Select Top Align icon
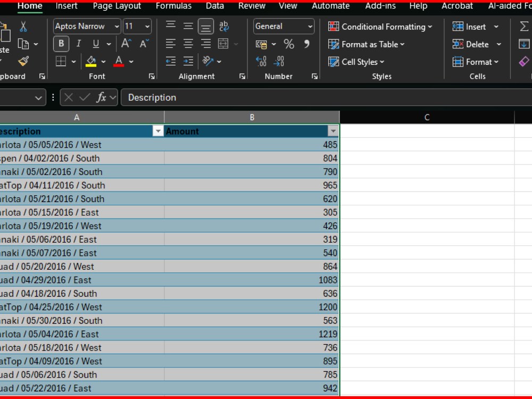532x399 pixels. 171,26
